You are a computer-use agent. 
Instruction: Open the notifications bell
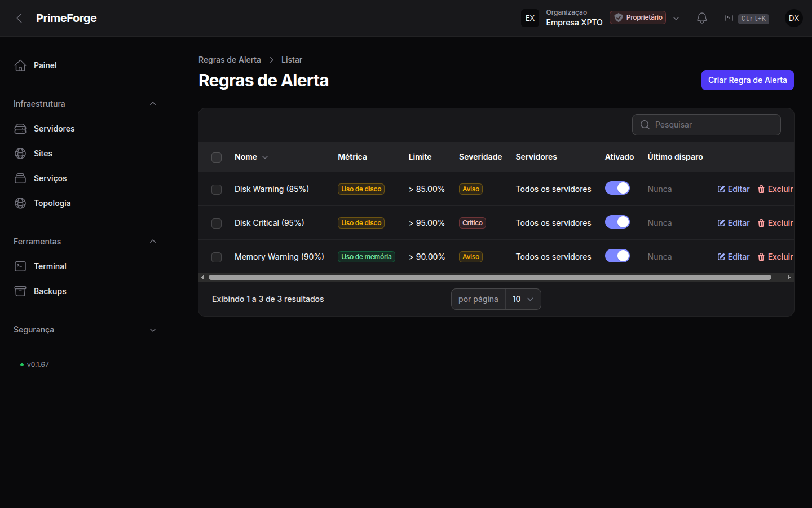(702, 18)
